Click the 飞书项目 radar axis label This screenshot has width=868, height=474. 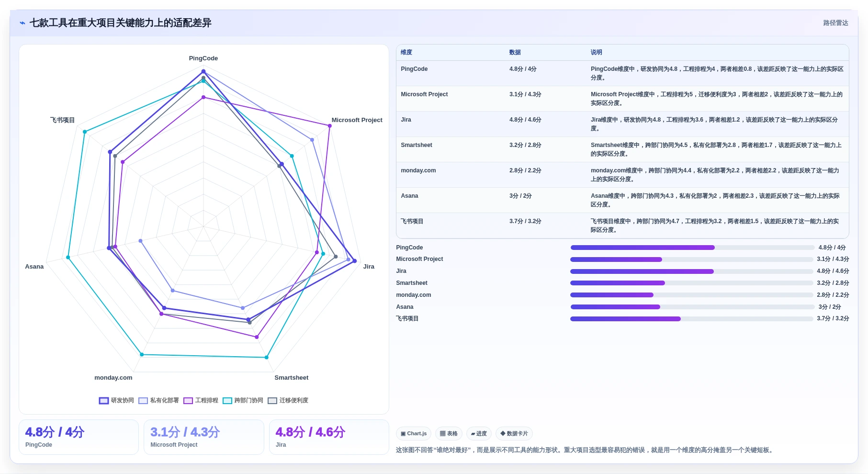coord(63,120)
